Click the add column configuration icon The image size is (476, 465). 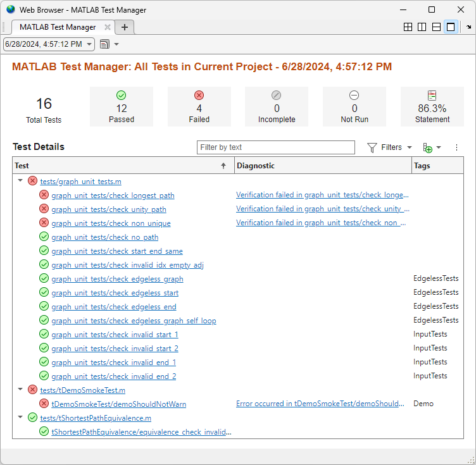(429, 147)
